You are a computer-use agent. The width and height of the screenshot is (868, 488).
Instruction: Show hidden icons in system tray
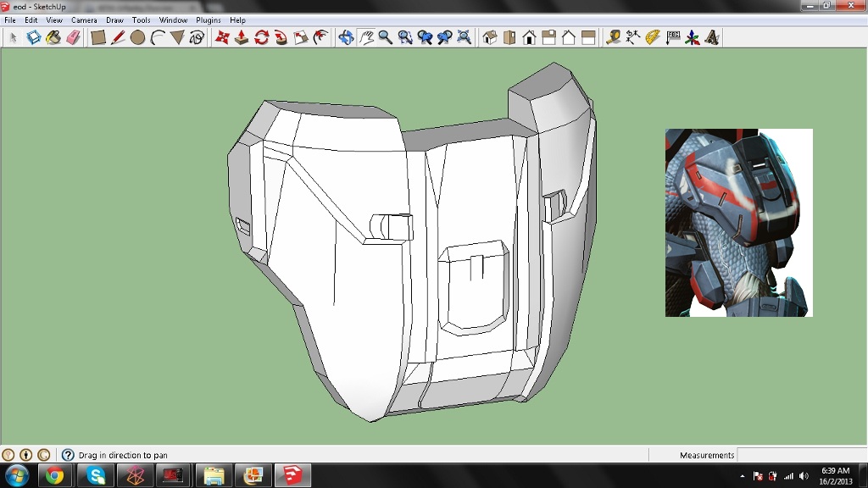pos(743,476)
